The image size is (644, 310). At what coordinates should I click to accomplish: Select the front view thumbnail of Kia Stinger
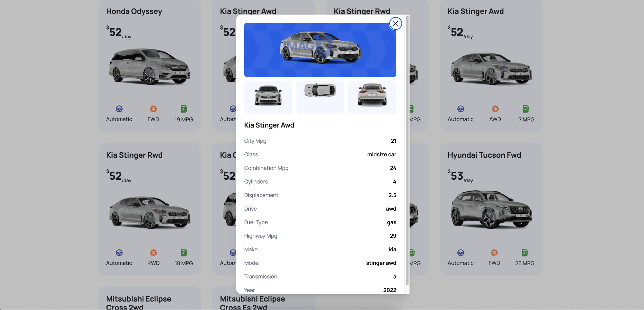pos(268,97)
